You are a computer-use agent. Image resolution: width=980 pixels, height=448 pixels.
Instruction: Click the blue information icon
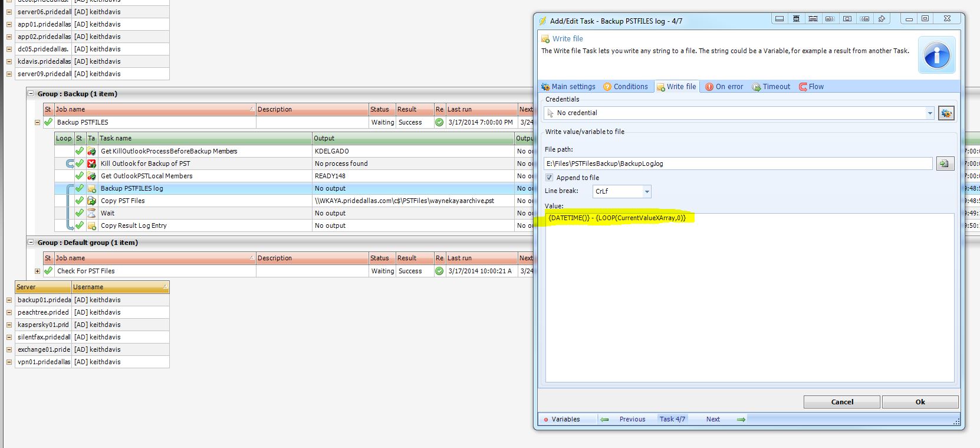[936, 57]
